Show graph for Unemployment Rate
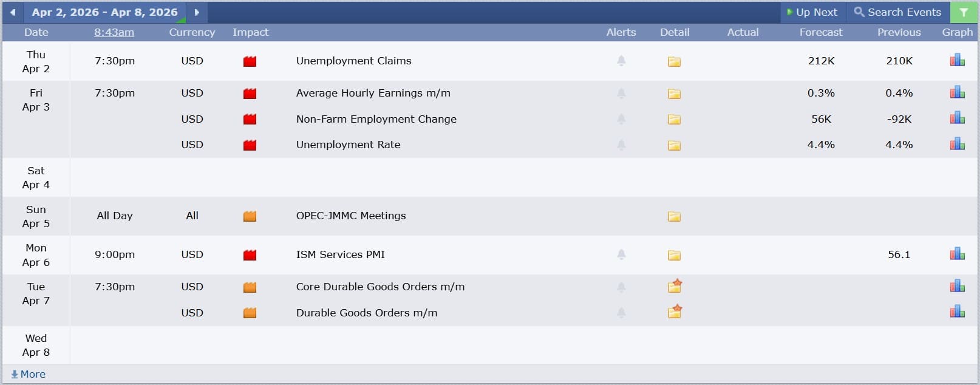 (957, 144)
